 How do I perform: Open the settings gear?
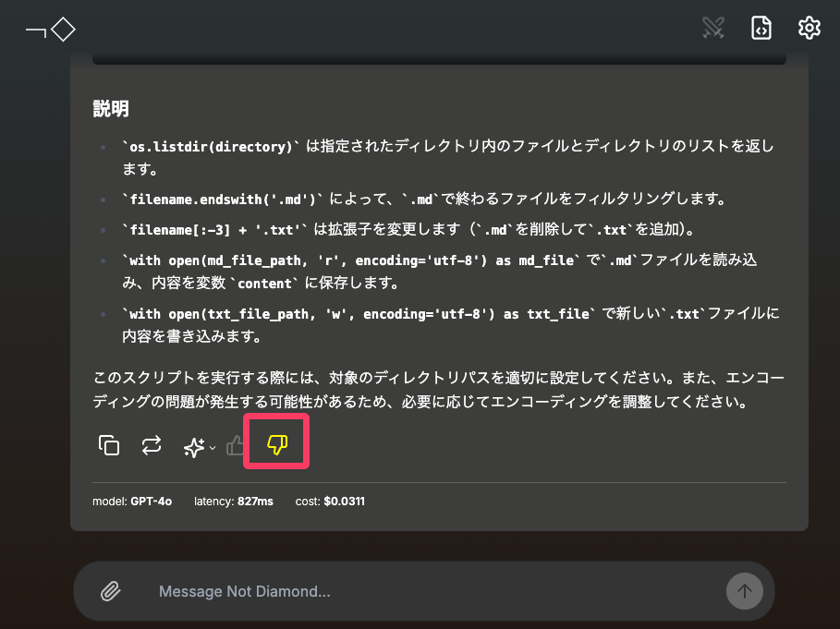(809, 29)
